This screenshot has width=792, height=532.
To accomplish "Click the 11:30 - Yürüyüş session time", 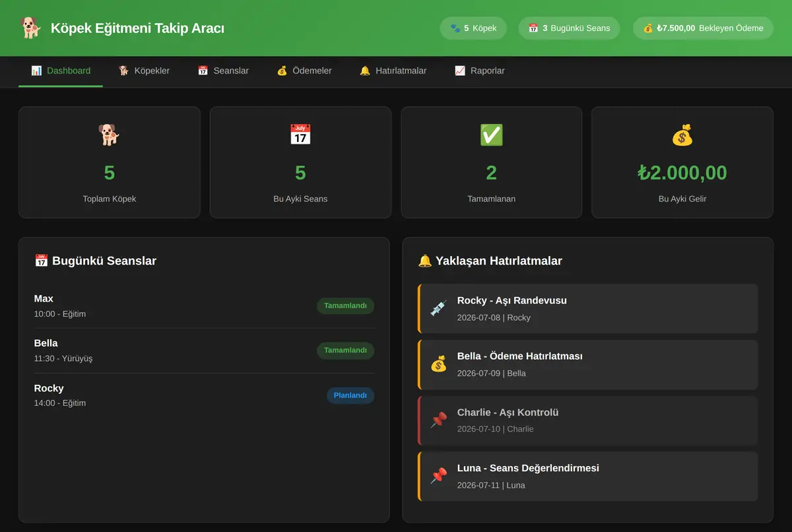I will pos(63,358).
